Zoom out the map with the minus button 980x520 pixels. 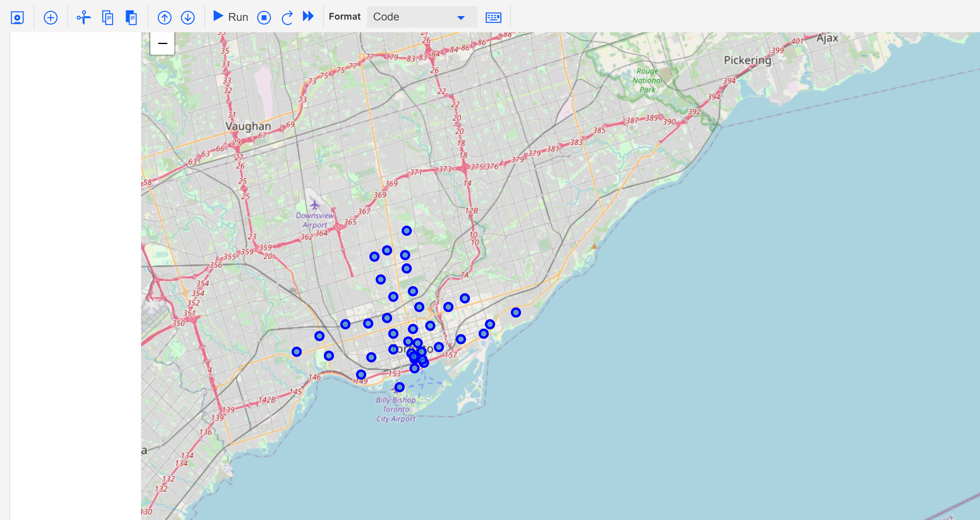(x=162, y=43)
